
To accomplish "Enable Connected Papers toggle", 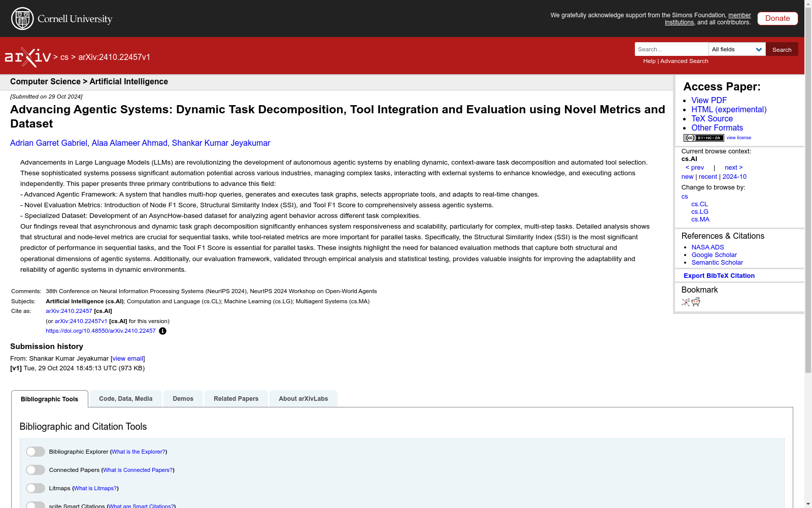I will coord(36,470).
